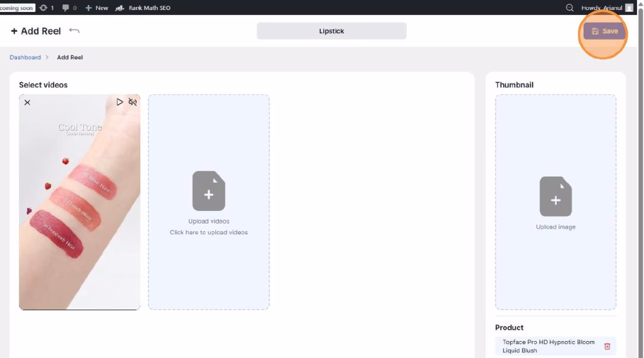Click the back arrow beside Add Reel

pos(74,31)
